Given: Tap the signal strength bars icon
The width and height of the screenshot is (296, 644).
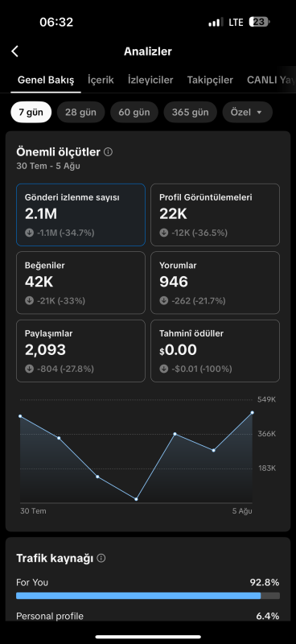Looking at the screenshot, I should click(x=216, y=23).
